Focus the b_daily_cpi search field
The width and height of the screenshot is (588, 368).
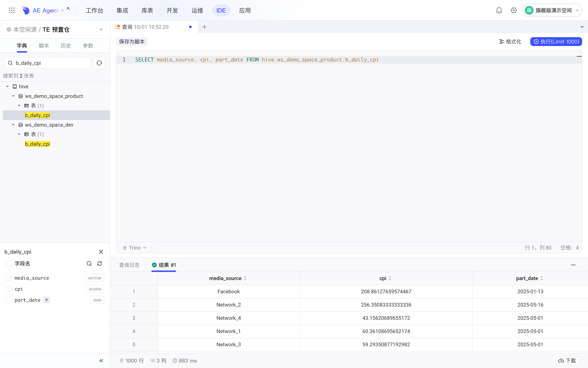point(48,63)
